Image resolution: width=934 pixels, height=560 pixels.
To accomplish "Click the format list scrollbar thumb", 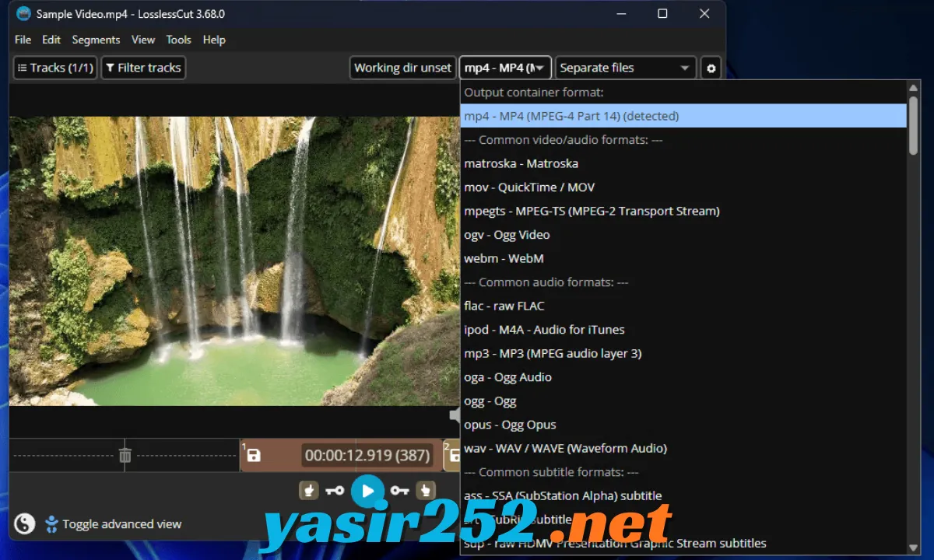I will click(x=913, y=125).
